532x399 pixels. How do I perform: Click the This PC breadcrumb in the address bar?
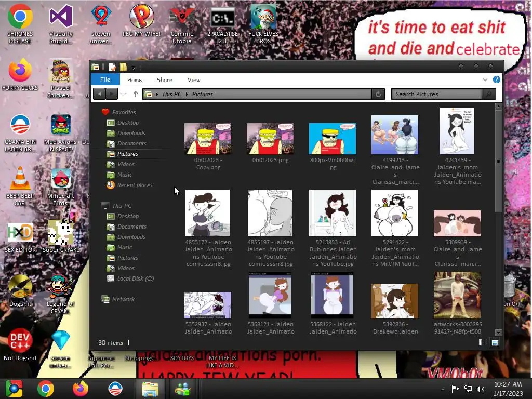tap(171, 94)
